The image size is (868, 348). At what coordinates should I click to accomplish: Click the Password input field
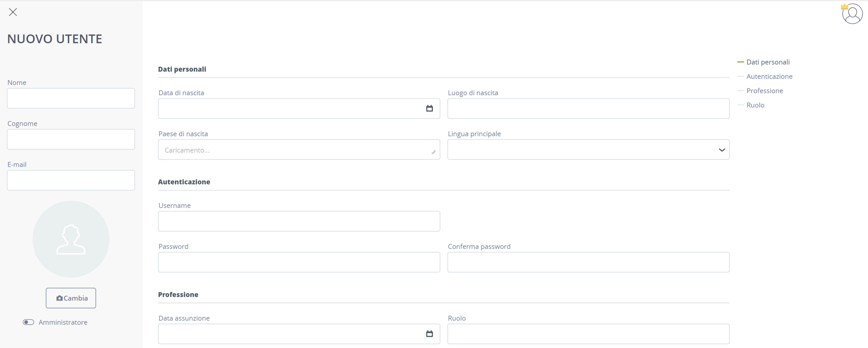pyautogui.click(x=299, y=262)
